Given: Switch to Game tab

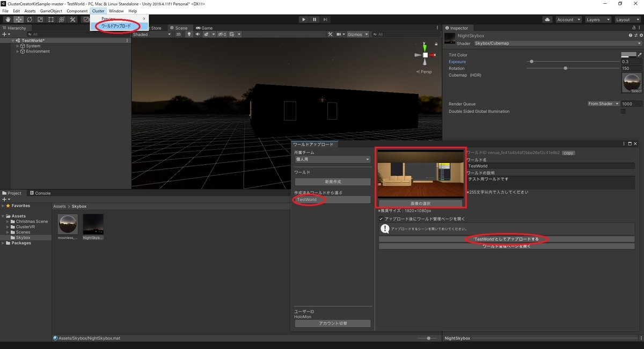Looking at the screenshot, I should coord(204,28).
